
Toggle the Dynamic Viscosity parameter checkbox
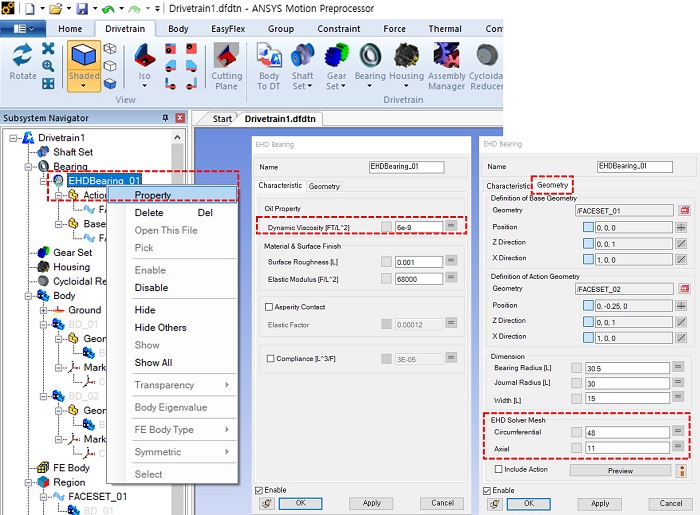click(387, 227)
